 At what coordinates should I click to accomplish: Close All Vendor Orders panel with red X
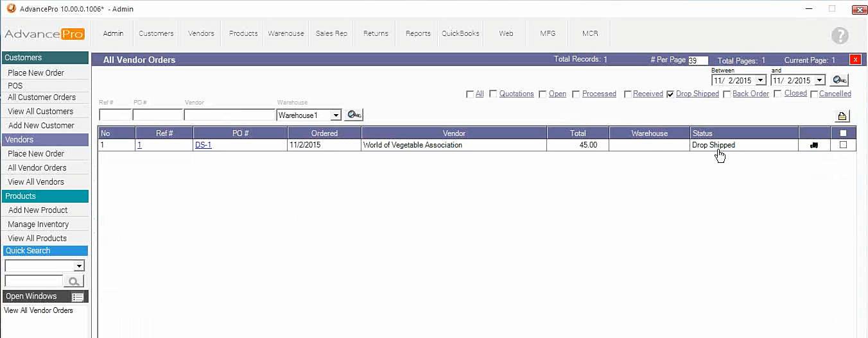(855, 60)
